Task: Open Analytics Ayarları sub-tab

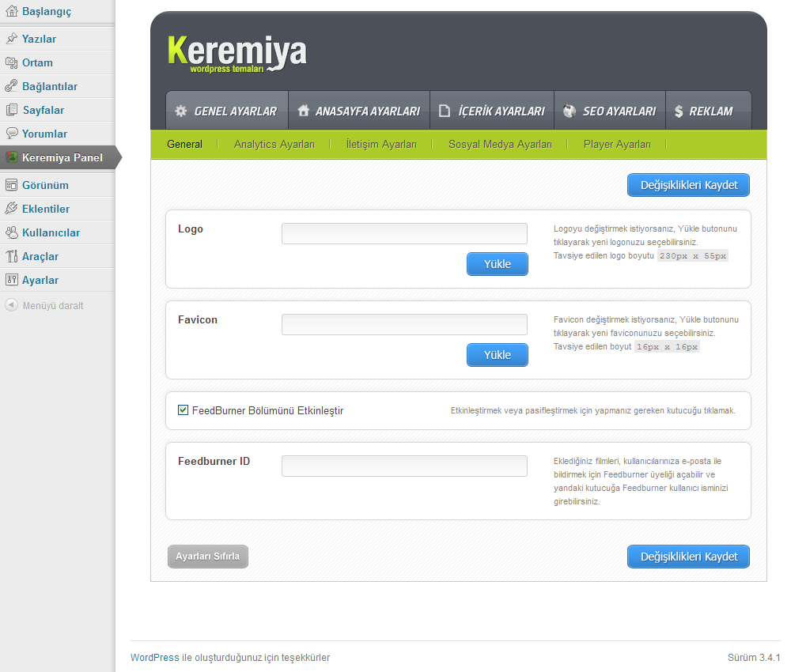Action: point(274,144)
